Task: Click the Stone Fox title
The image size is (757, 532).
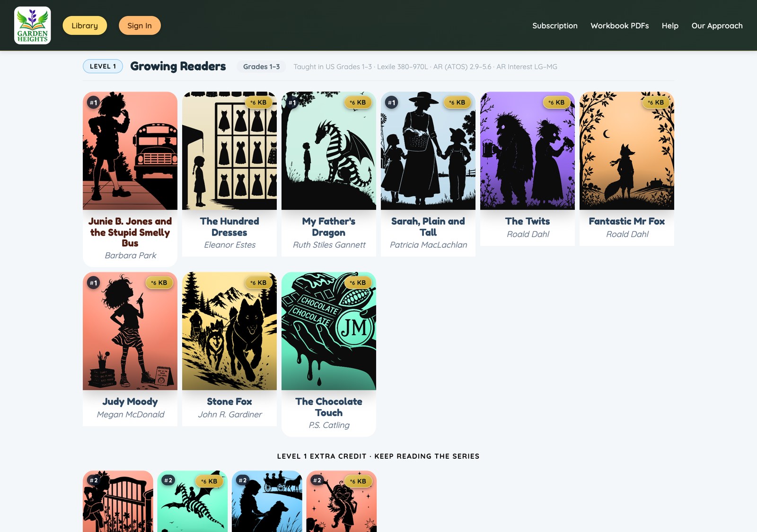Action: (229, 401)
